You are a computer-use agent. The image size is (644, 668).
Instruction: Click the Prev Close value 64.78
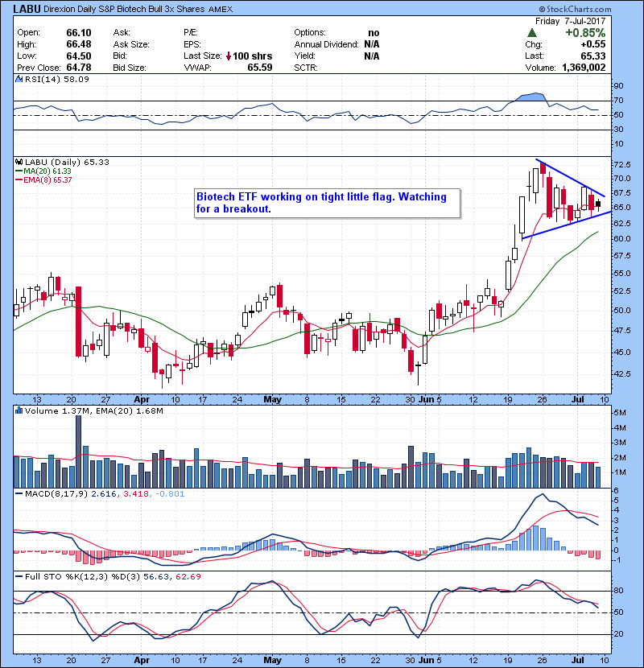click(79, 68)
